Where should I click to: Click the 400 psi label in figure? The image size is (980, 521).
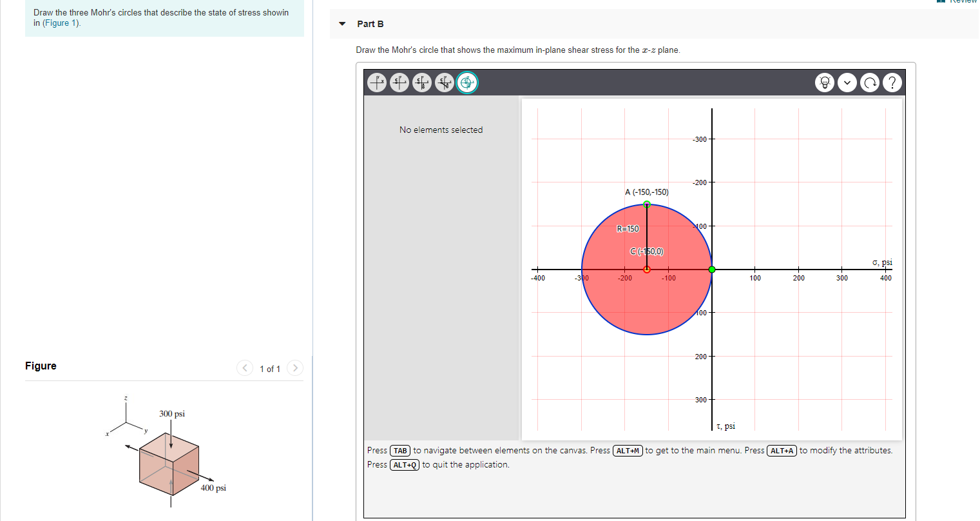pos(213,488)
